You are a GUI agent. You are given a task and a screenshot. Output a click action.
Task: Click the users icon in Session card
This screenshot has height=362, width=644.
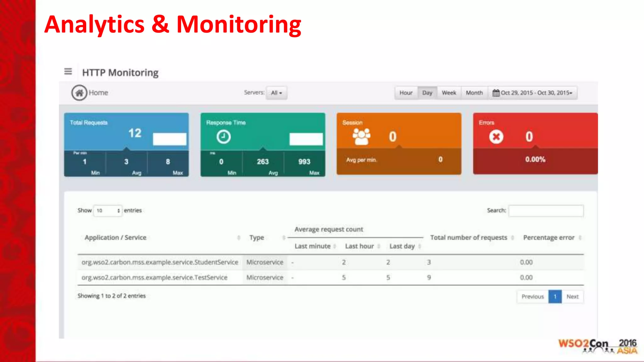(361, 137)
